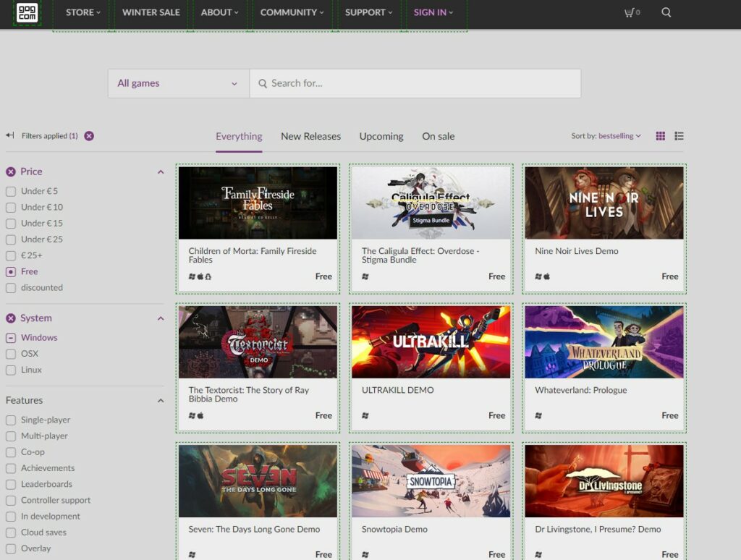Check the Multi-player feature filter
The image size is (741, 560).
coord(11,436)
